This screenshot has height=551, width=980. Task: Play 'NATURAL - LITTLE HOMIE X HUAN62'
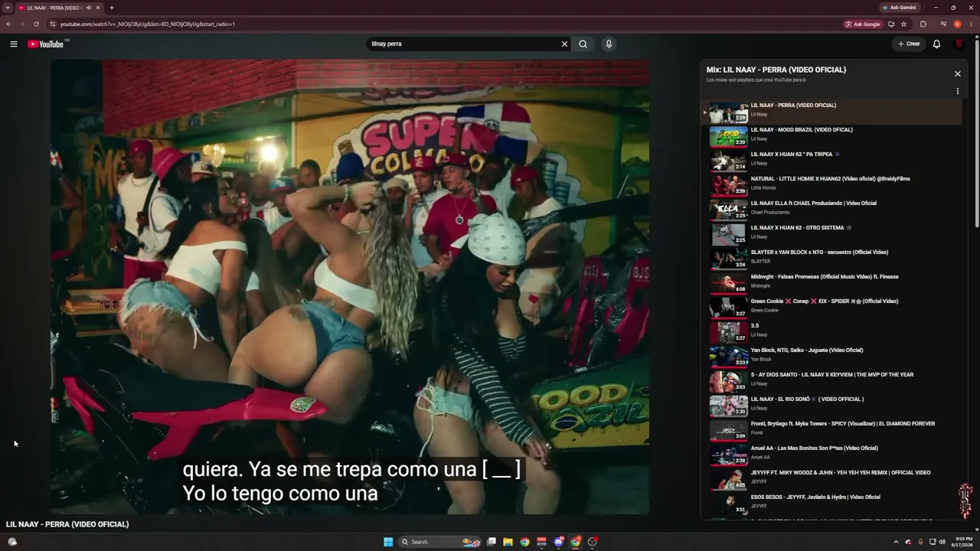click(x=831, y=185)
